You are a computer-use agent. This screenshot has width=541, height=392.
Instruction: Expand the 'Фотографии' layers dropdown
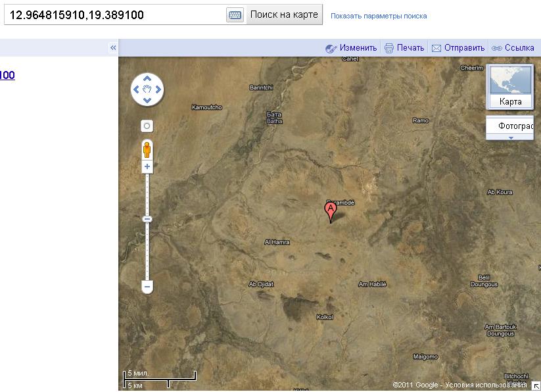[x=510, y=128]
